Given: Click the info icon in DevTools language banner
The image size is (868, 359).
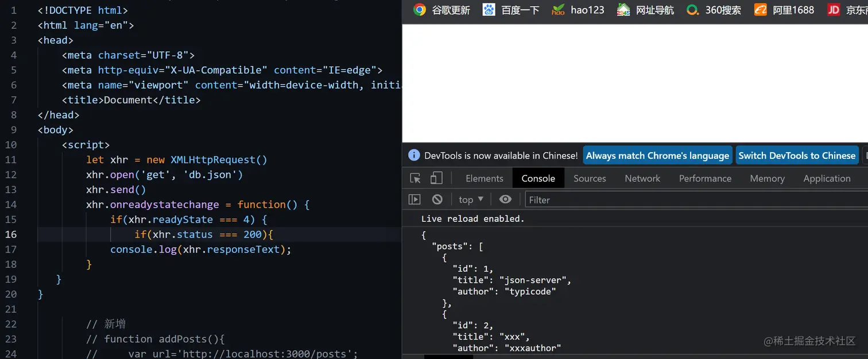Looking at the screenshot, I should 414,155.
